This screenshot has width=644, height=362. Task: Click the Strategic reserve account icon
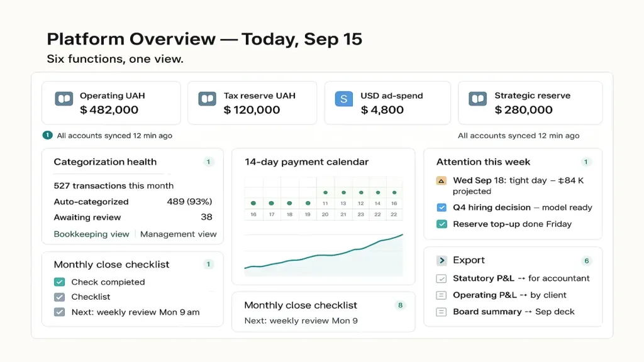tap(478, 99)
